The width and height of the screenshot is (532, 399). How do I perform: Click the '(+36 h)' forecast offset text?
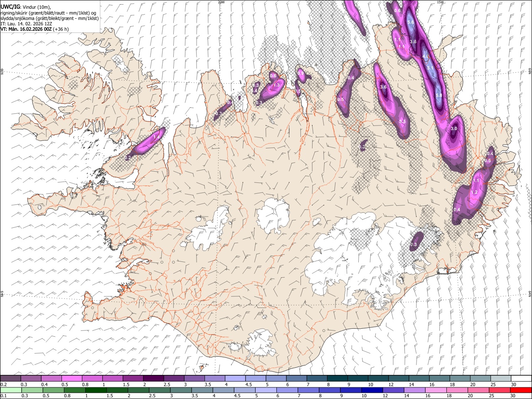(x=61, y=29)
